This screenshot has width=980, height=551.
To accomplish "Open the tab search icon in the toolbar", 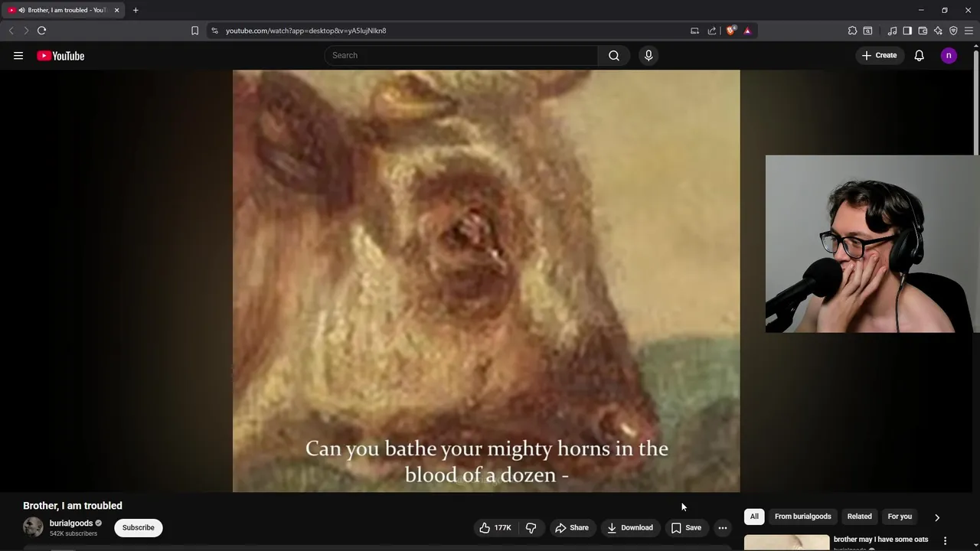I will pos(867,31).
